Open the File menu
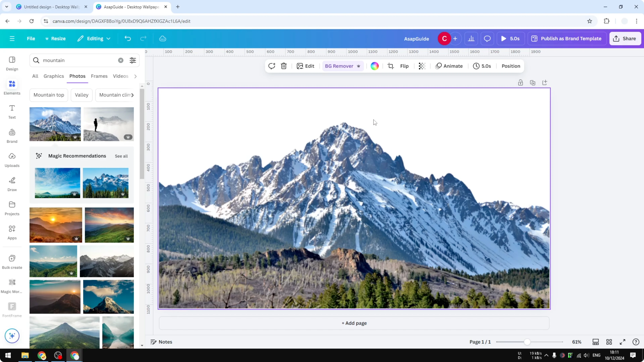 tap(31, 38)
